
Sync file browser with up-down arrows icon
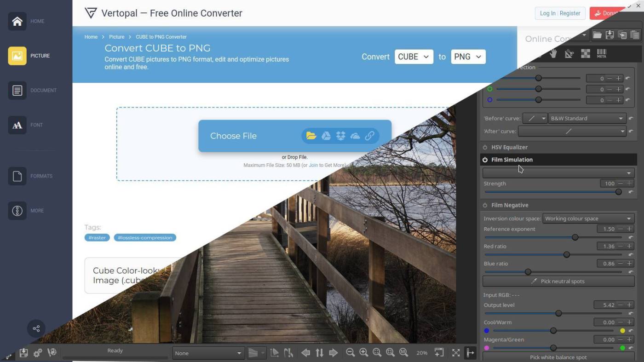point(319,353)
